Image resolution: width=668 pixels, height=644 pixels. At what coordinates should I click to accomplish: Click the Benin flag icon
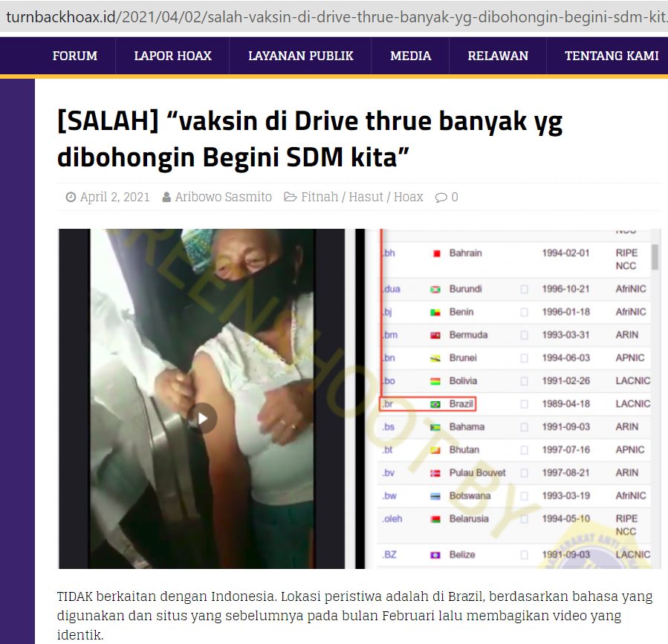coord(435,313)
